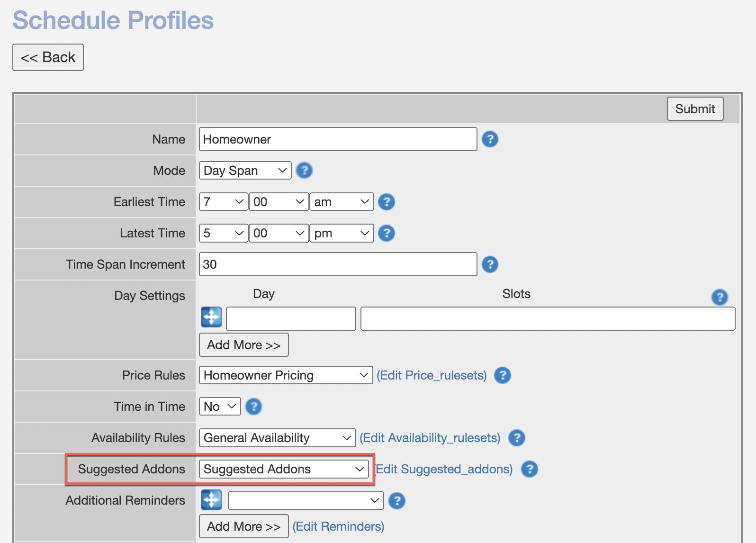
Task: Open the Latest Time hour dropdown
Action: (223, 233)
